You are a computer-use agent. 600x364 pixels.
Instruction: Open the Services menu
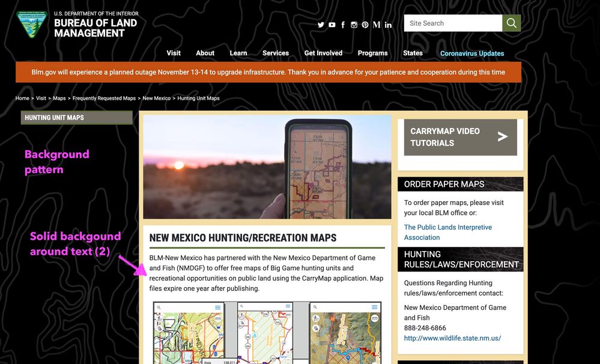pos(276,53)
